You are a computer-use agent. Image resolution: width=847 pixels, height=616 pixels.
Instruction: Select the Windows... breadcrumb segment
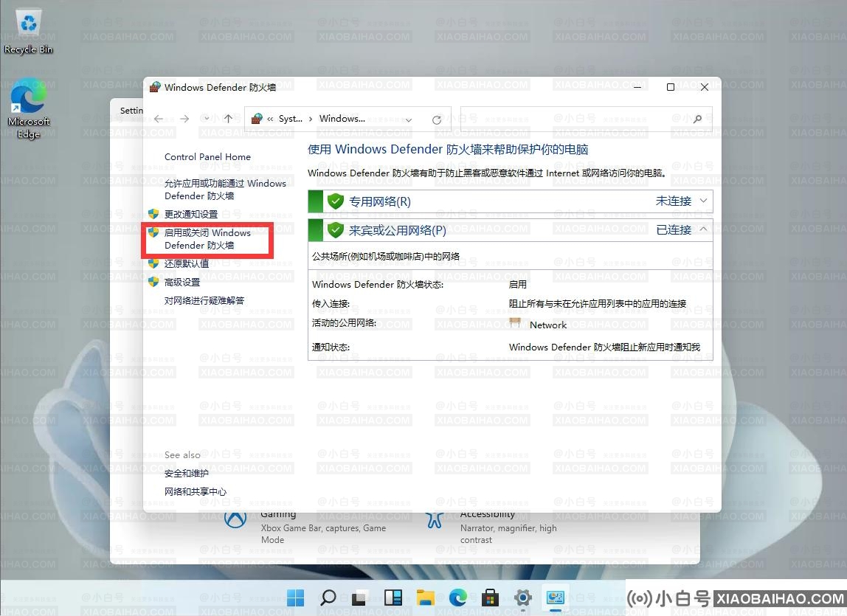[x=342, y=119]
